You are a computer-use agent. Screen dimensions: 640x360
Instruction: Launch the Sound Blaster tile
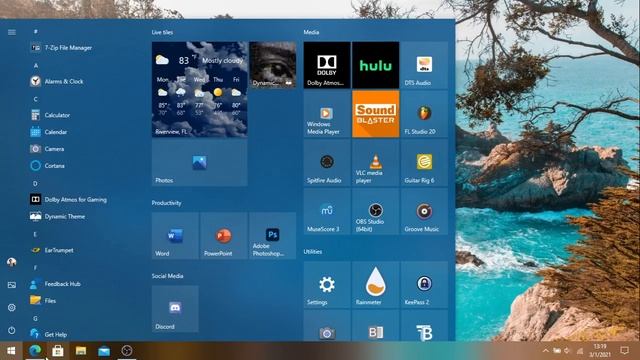[x=376, y=114]
